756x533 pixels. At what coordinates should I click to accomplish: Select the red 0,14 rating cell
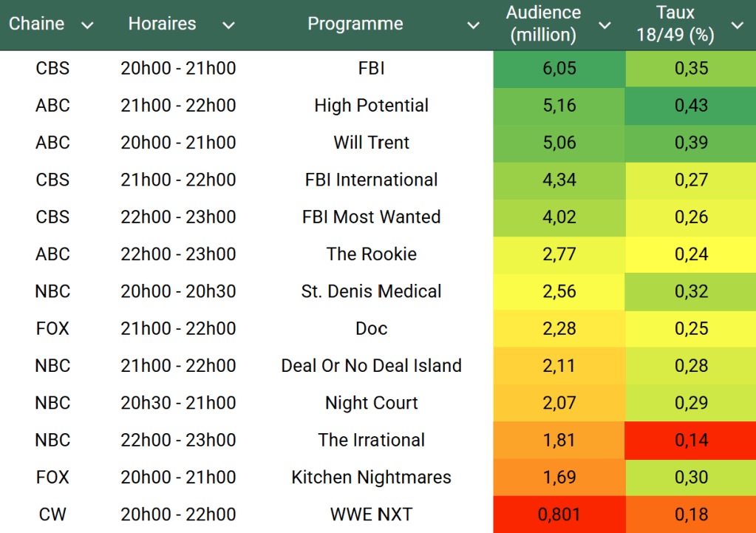tap(690, 440)
